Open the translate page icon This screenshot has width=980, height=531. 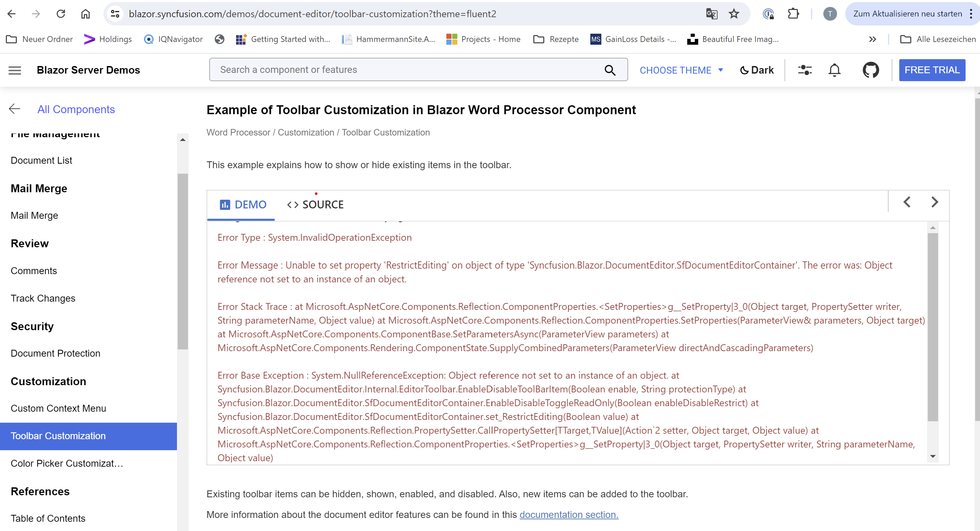click(711, 14)
